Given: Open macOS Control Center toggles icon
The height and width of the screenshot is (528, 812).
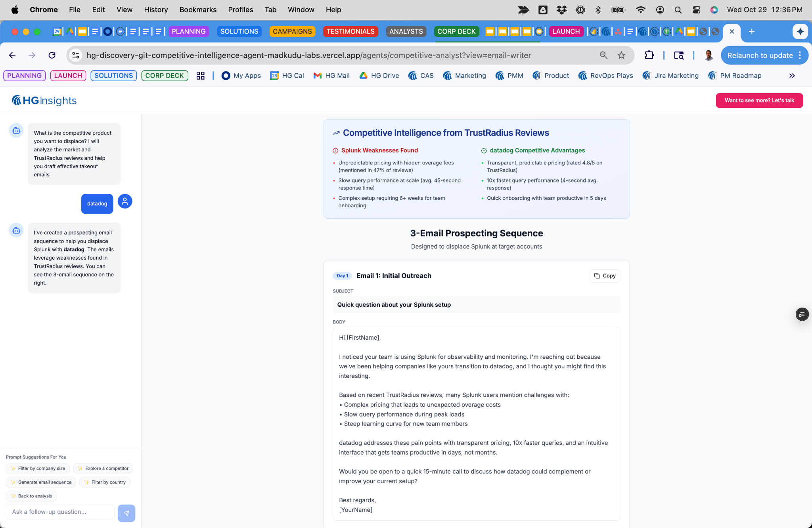Looking at the screenshot, I should pyautogui.click(x=697, y=10).
